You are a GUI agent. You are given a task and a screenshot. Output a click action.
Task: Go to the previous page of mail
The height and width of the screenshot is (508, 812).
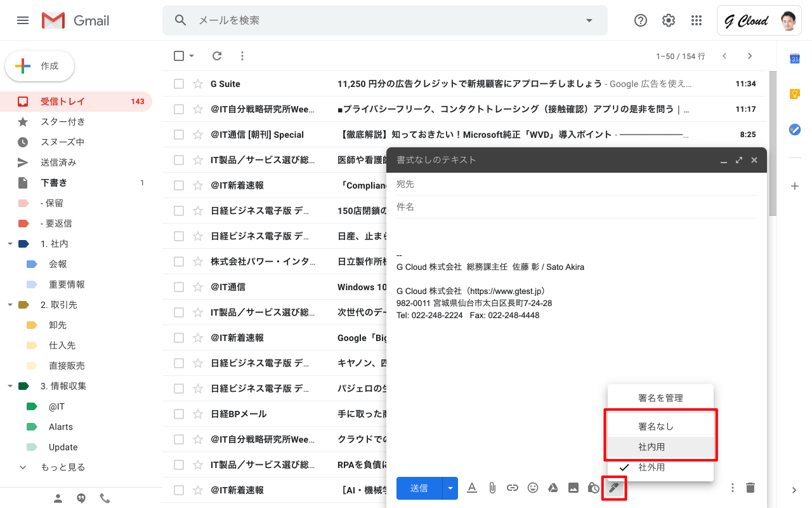(724, 56)
